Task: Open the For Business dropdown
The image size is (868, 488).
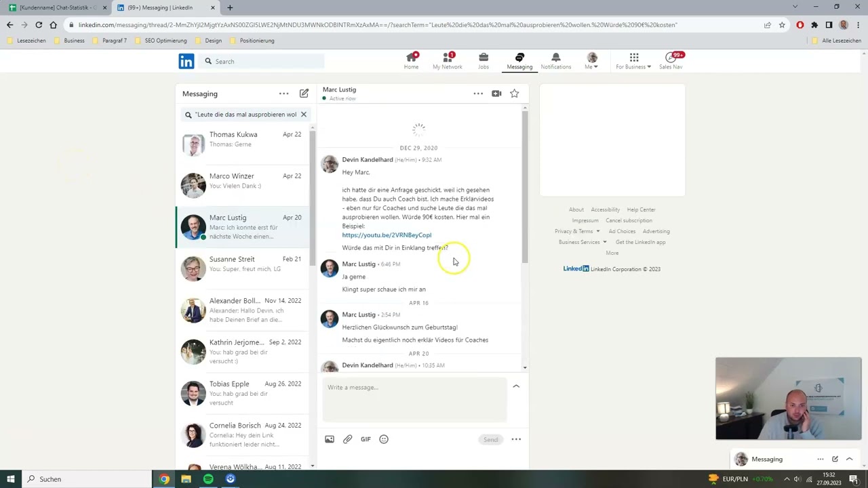Action: [633, 61]
